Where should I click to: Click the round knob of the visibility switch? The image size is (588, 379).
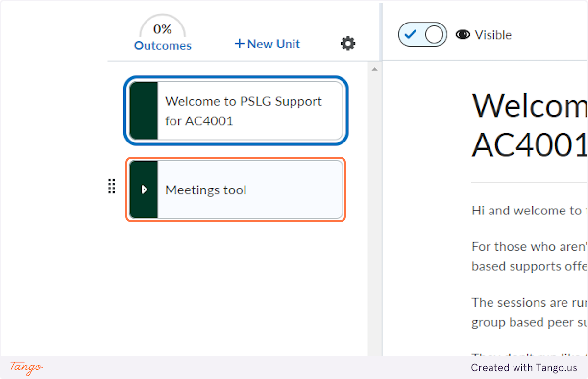tap(434, 35)
